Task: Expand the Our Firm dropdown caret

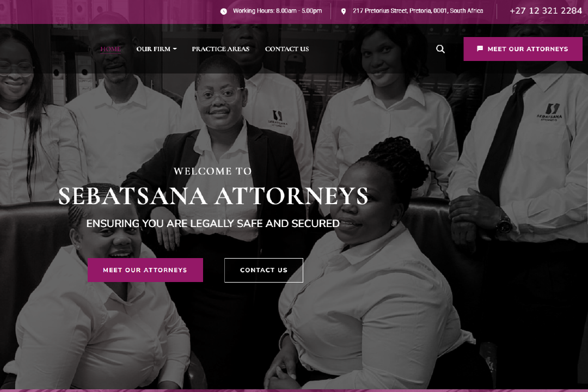Action: (175, 49)
